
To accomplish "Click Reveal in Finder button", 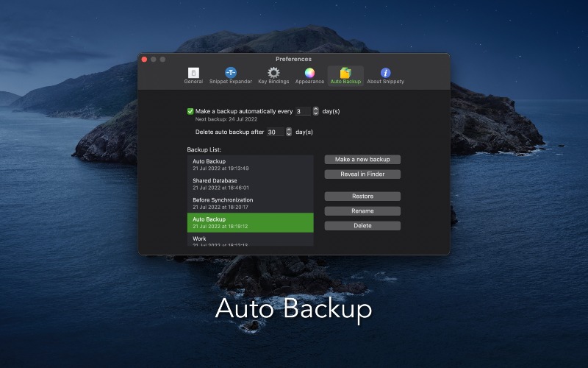I will [x=362, y=174].
